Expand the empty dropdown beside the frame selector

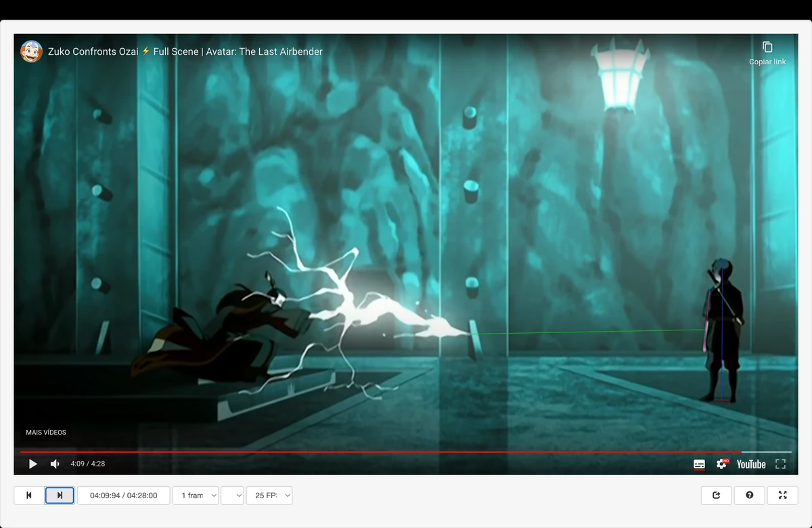click(x=232, y=495)
